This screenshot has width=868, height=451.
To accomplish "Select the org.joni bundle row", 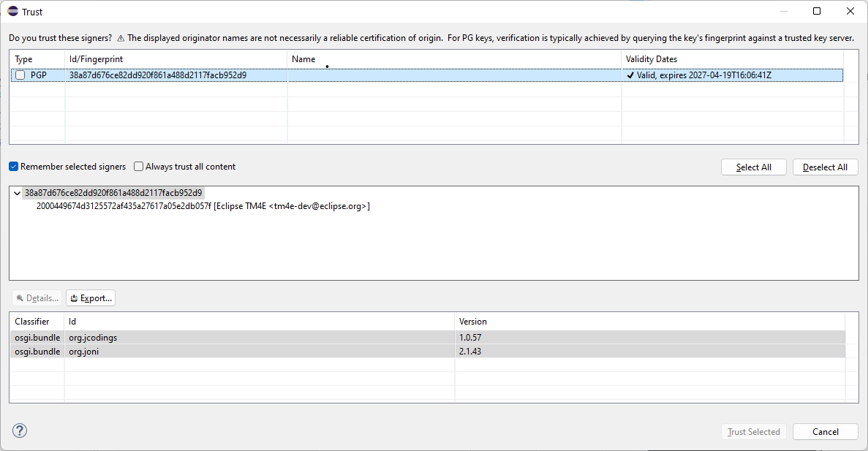I will point(85,352).
